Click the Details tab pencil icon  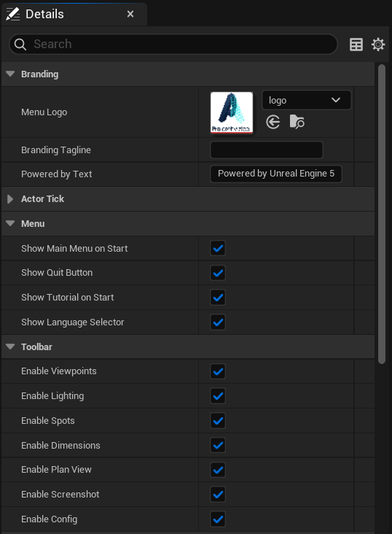point(13,14)
